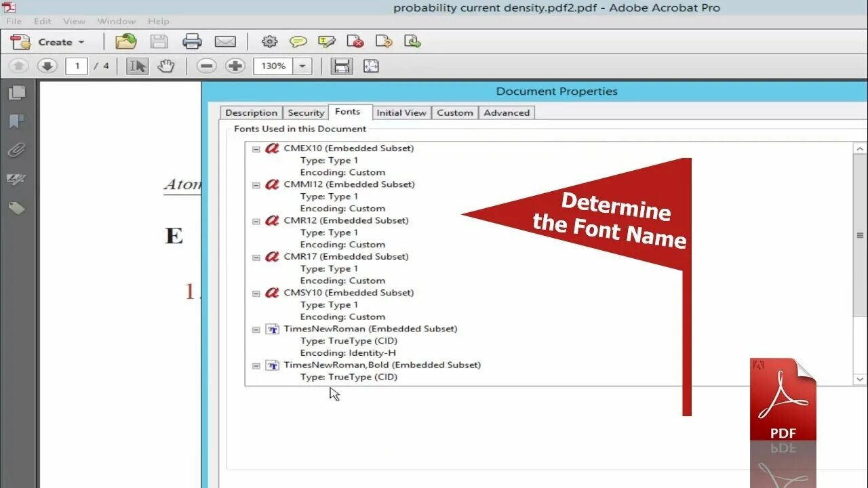Click the 130% zoom value field
The height and width of the screenshot is (488, 868).
coord(273,66)
